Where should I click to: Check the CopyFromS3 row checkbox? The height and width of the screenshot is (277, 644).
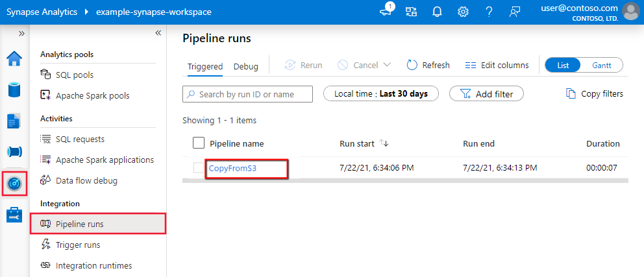pyautogui.click(x=199, y=168)
